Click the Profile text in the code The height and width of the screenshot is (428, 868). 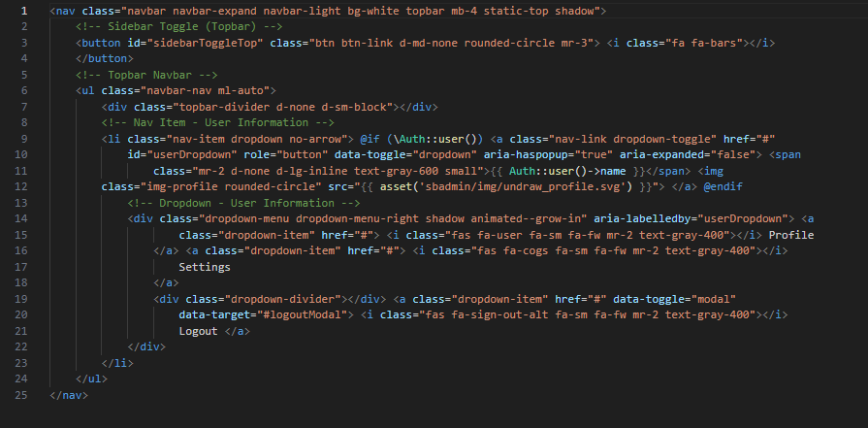coord(790,235)
